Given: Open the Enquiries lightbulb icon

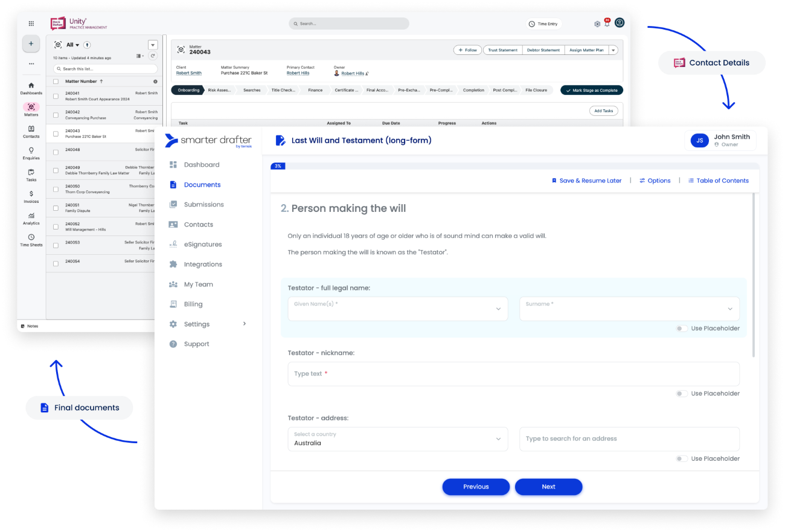Looking at the screenshot, I should [x=31, y=150].
